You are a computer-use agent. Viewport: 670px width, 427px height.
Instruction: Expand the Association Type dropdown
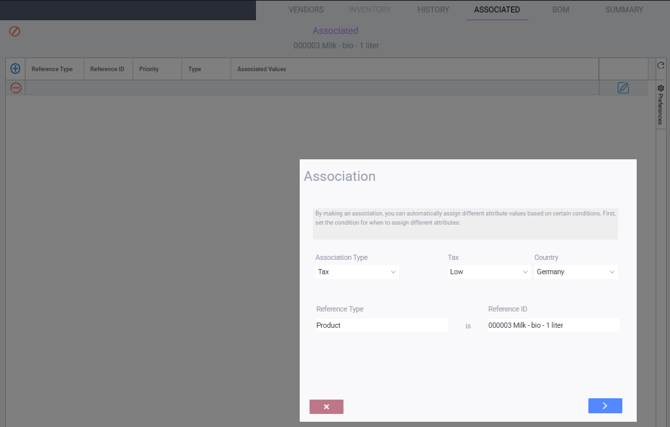[x=357, y=272]
